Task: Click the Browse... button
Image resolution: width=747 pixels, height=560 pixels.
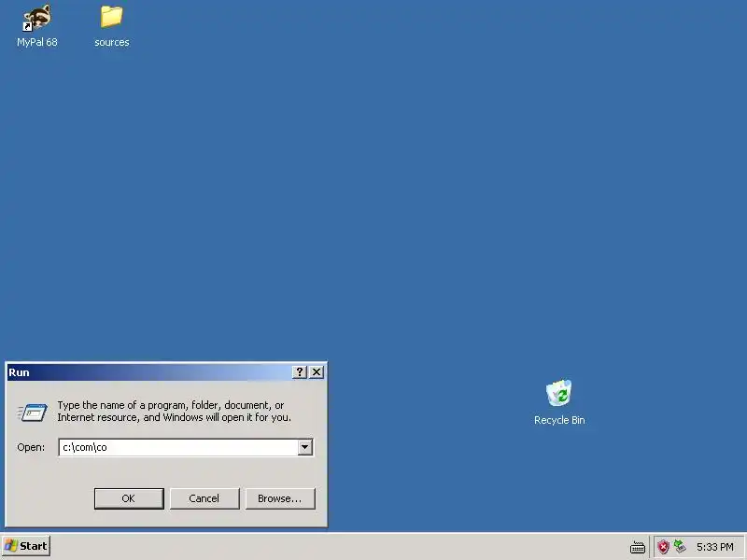Action: pos(280,498)
